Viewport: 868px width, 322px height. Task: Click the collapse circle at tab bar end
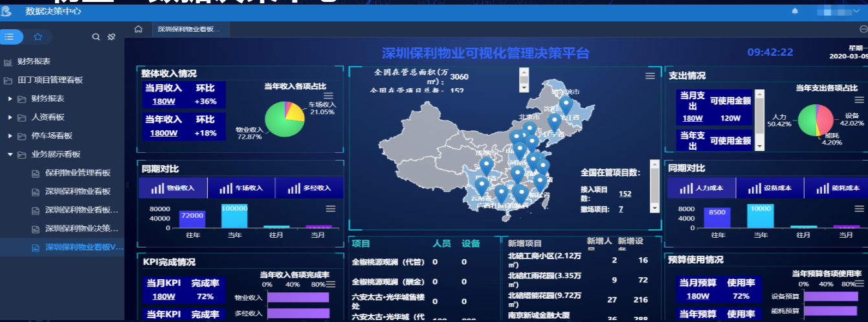pyautogui.click(x=863, y=29)
